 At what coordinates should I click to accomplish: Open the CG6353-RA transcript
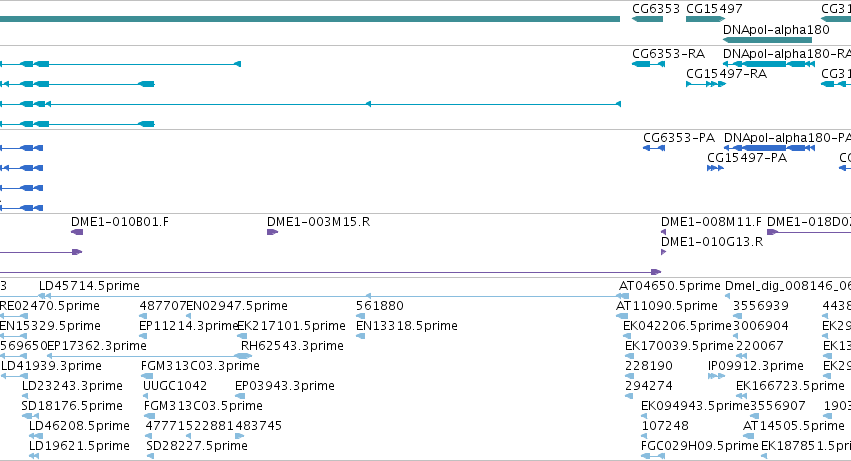(x=649, y=64)
